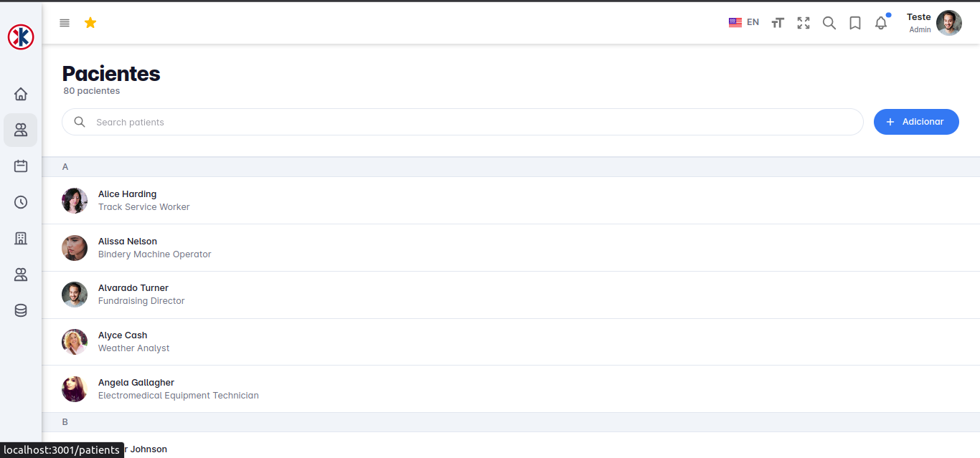Click the Adicionar button

916,122
